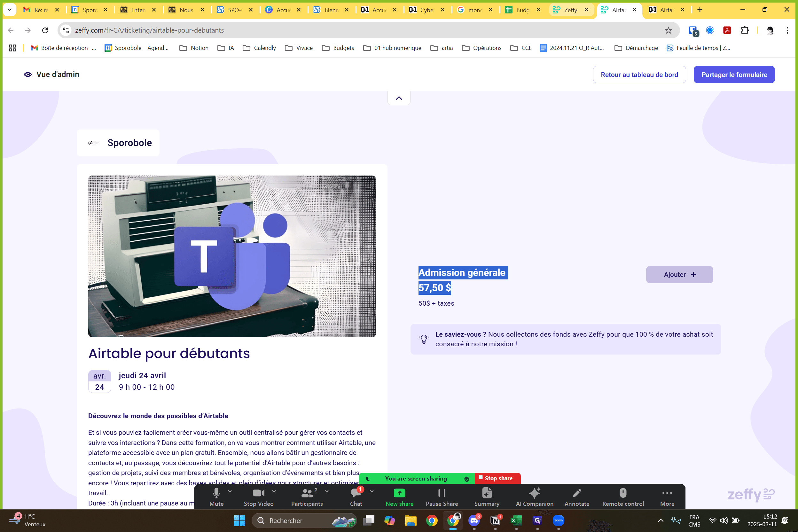
Task: Open the Chrome extensions puzzle icon
Action: [x=744, y=30]
